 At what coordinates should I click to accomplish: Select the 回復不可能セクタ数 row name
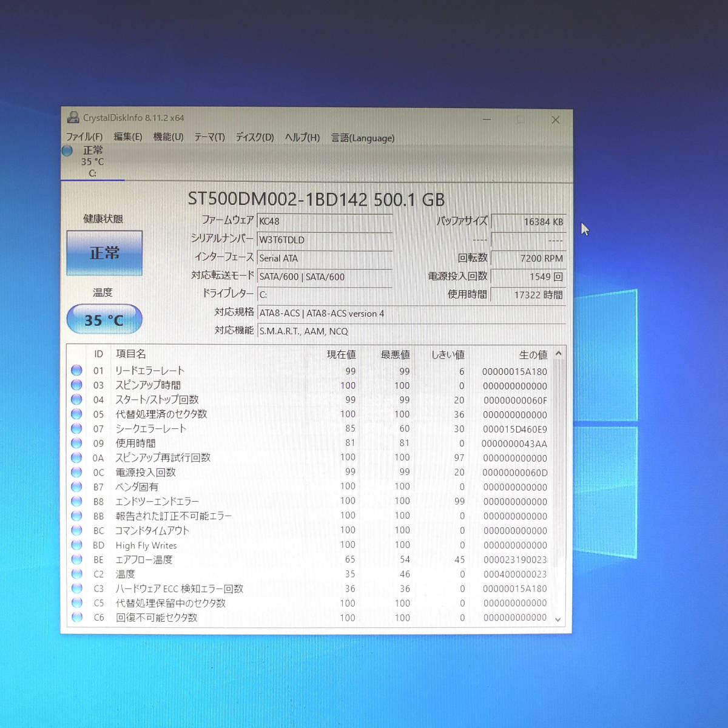tap(157, 618)
